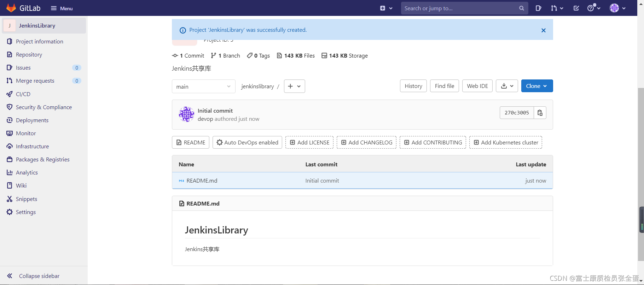Click the Analytics chart icon
Viewport: 644px width, 285px height.
coord(10,172)
